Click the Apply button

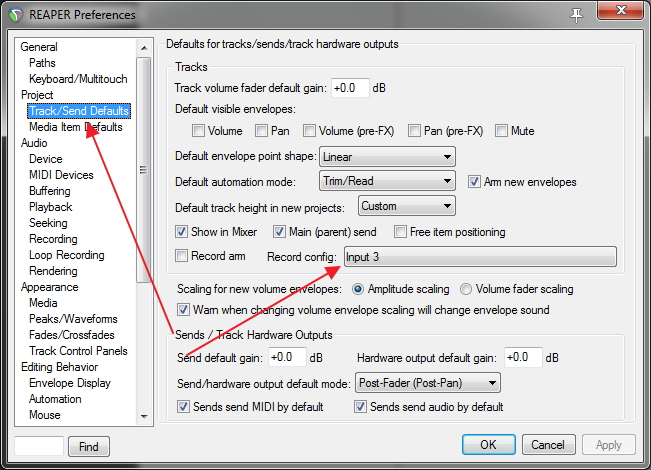tap(609, 445)
